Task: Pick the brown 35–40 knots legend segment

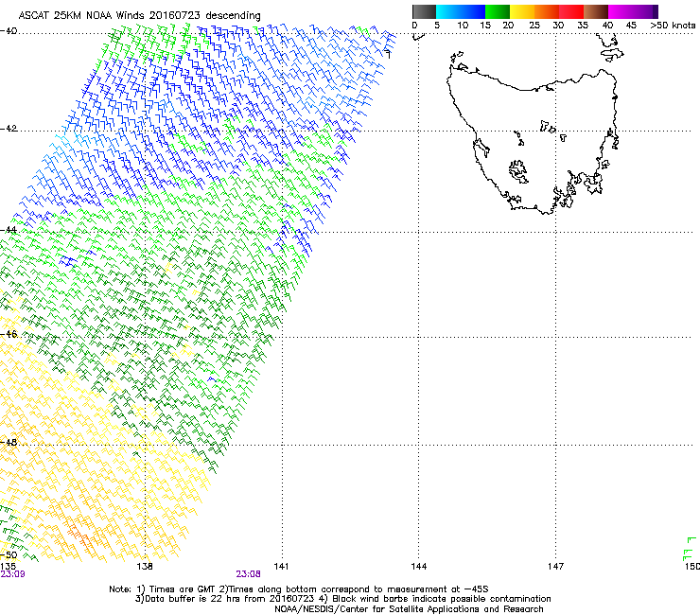Action: click(x=596, y=11)
